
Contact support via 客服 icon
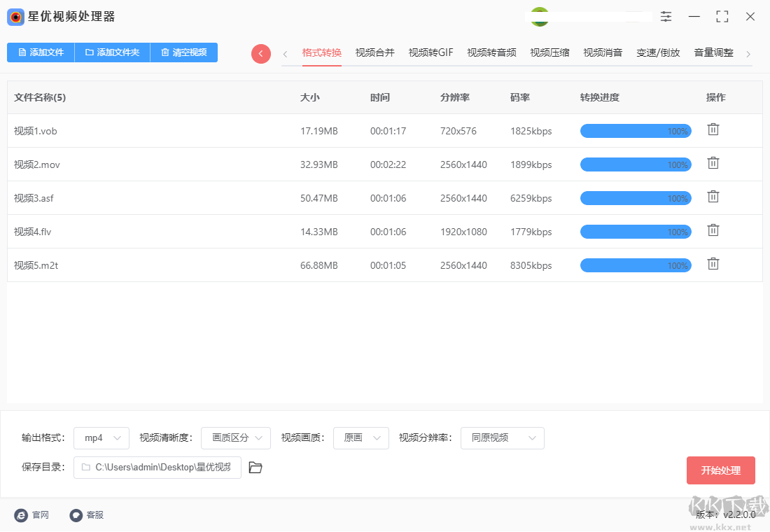coord(76,515)
